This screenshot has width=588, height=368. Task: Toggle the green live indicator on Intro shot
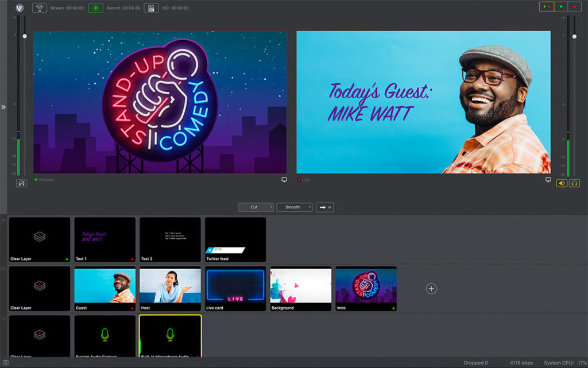[394, 308]
